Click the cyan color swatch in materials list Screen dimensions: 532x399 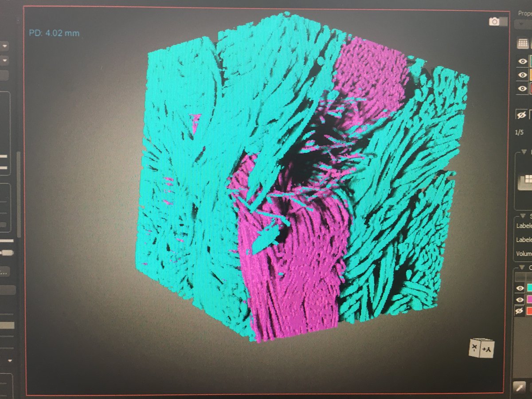point(529,288)
